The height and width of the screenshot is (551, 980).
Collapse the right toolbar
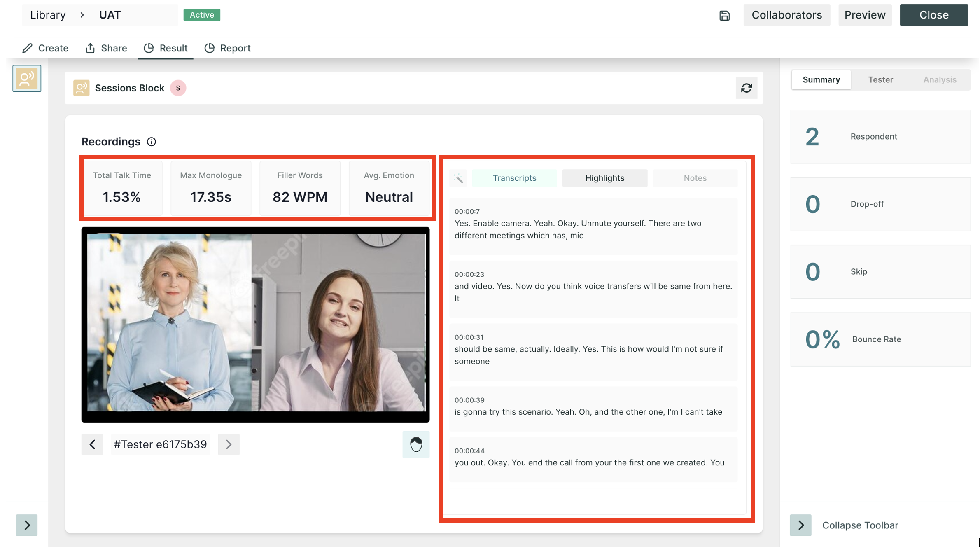(x=801, y=525)
